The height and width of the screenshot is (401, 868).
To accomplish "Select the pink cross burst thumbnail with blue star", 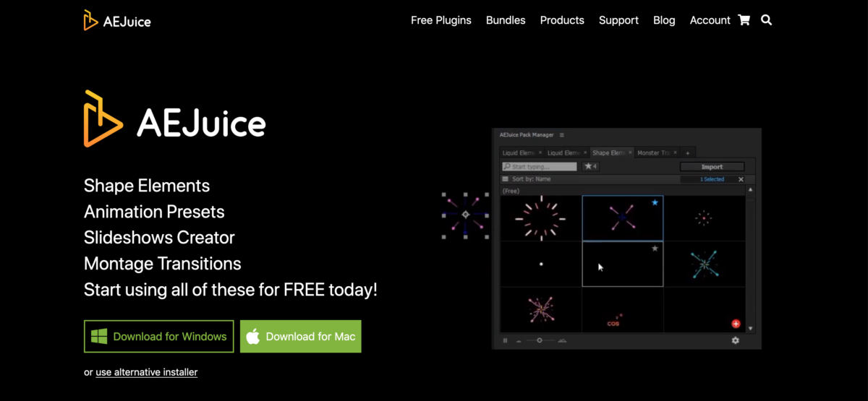I will click(623, 218).
